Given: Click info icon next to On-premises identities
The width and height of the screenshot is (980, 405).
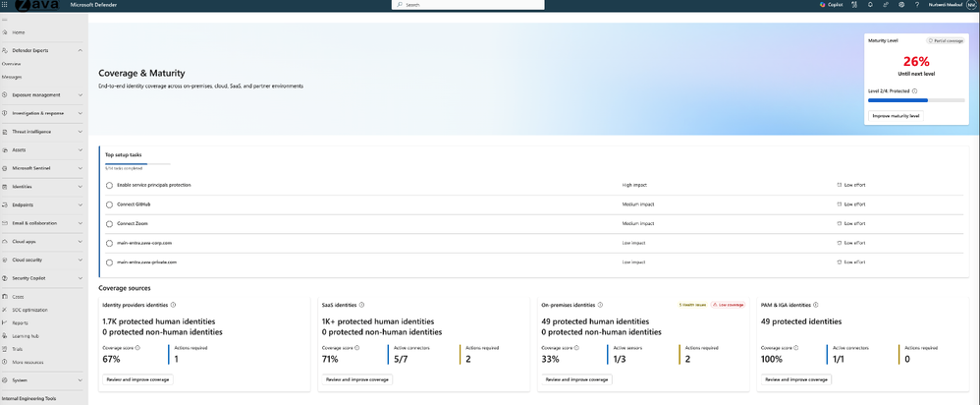Looking at the screenshot, I should [x=600, y=305].
